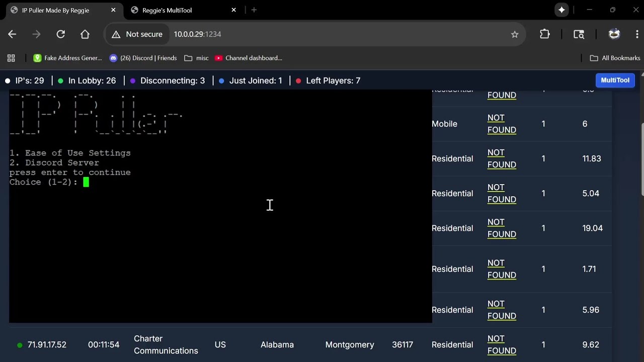
Task: Click the 00:11:54 duration cell
Action: 104,344
